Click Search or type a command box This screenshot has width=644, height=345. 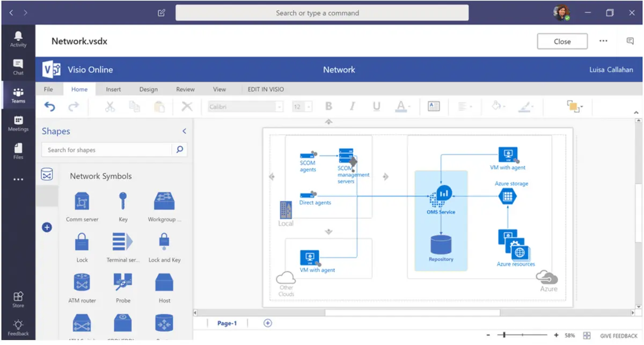(322, 13)
